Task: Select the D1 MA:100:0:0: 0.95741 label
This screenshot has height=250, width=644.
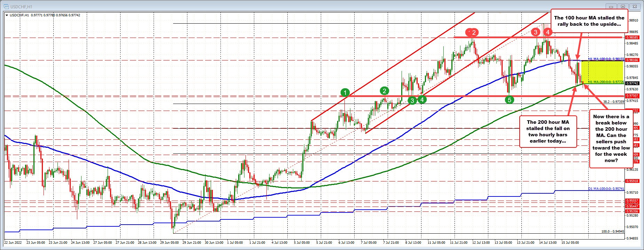Action: coord(606,188)
